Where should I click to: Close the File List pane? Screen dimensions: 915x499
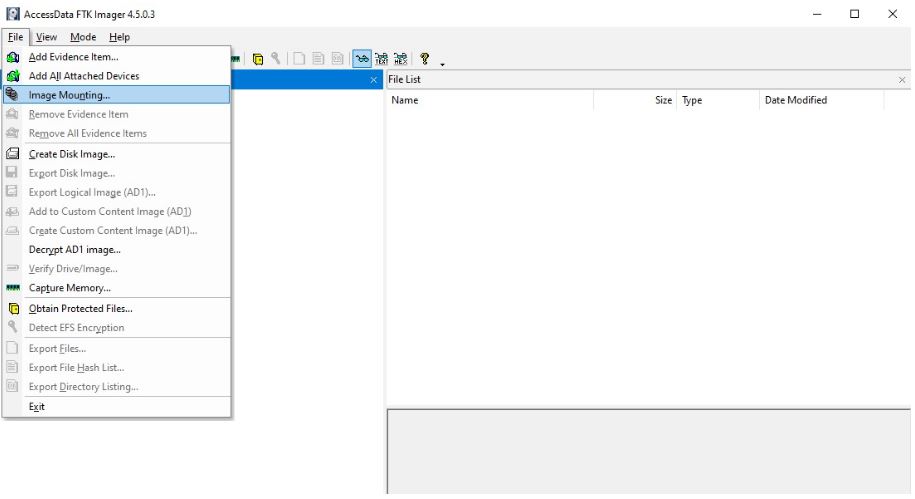point(902,80)
